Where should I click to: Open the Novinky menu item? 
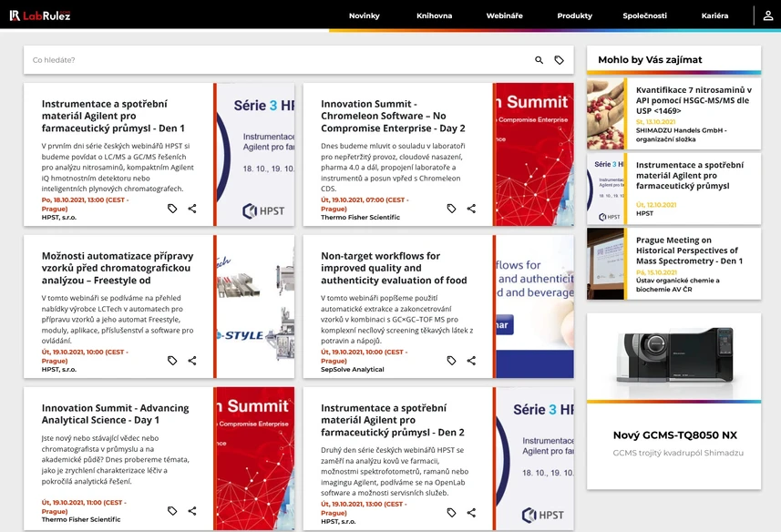368,15
